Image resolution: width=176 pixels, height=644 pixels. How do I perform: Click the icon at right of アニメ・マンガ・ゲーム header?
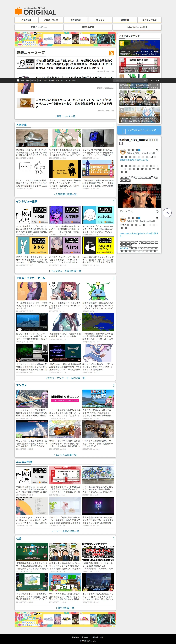(114, 278)
